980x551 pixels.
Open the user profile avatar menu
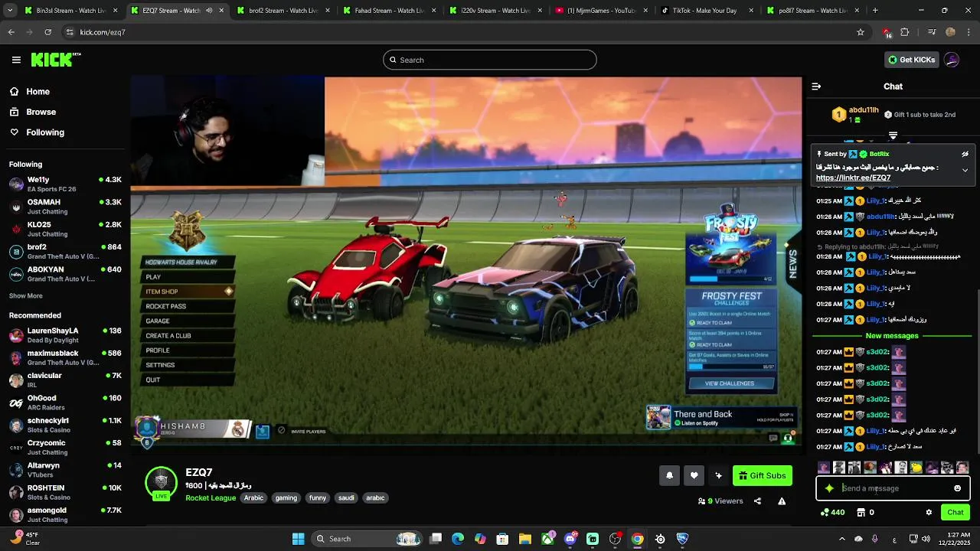tap(952, 60)
